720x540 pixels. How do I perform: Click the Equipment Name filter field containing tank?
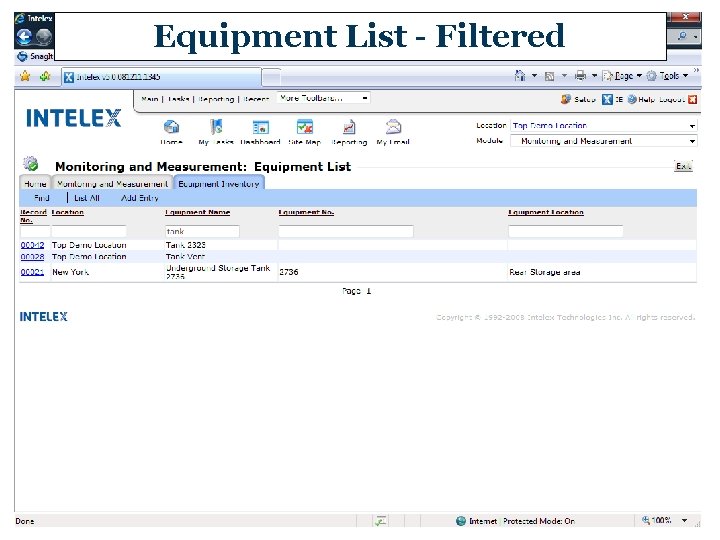coord(202,231)
